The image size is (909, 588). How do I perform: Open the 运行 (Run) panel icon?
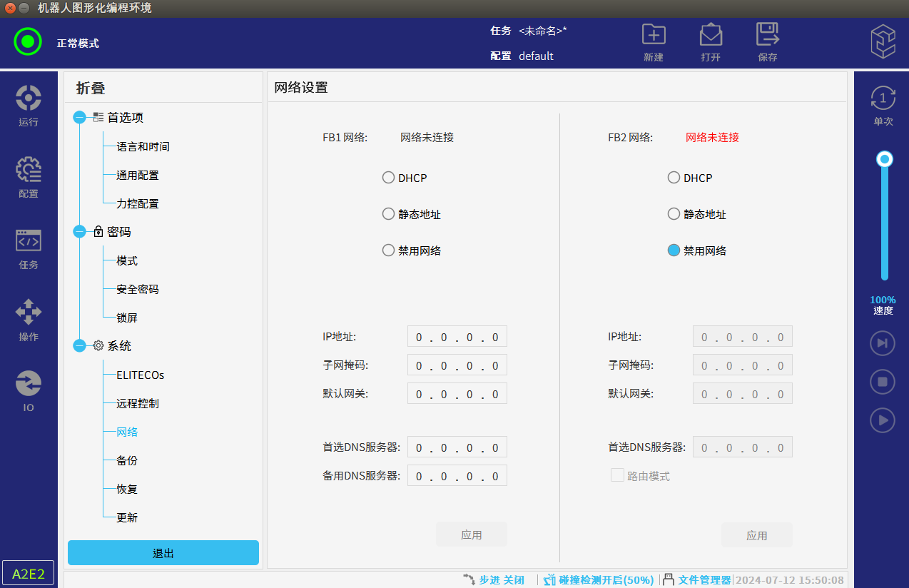(29, 98)
